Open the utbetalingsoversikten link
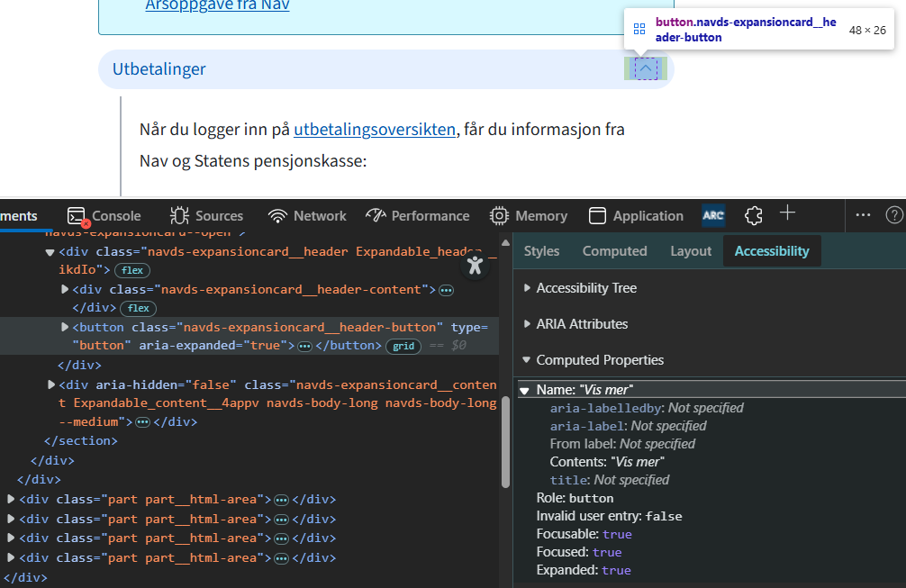 (375, 130)
